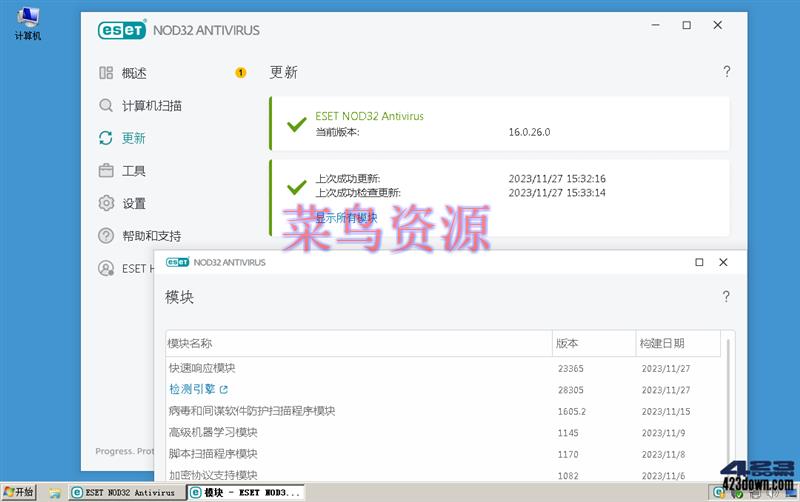This screenshot has height=502, width=800.
Task: Click the computer scan magnifier icon
Action: pos(106,105)
